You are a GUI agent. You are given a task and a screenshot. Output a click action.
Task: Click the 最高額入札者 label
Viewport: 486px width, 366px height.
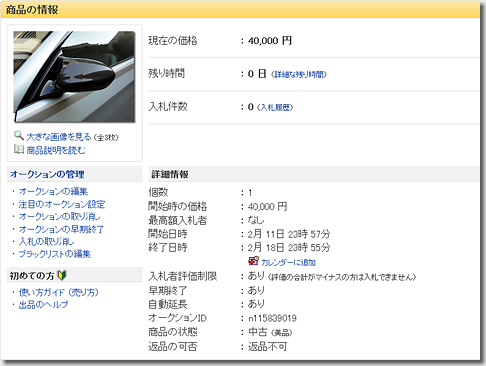pos(178,220)
